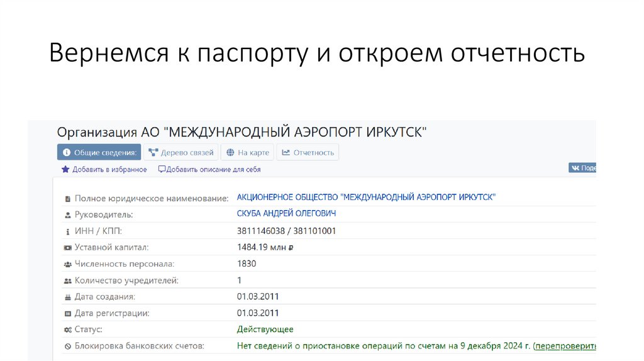The image size is (644, 361).
Task: Click the people icon beside Количество учредителей
Action: 68,281
